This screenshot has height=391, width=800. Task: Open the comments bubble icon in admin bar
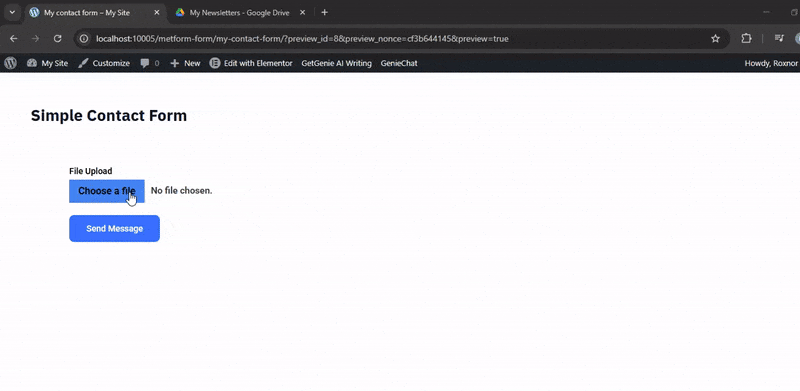[x=145, y=63]
